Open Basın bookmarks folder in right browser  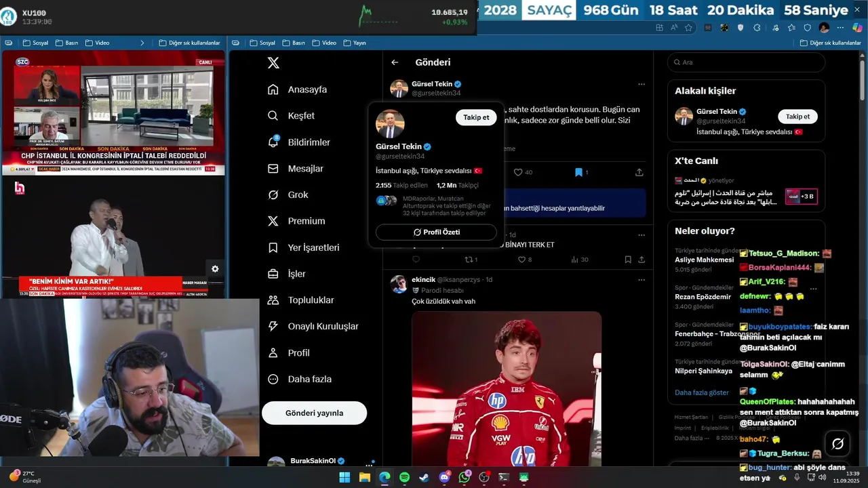click(x=293, y=43)
